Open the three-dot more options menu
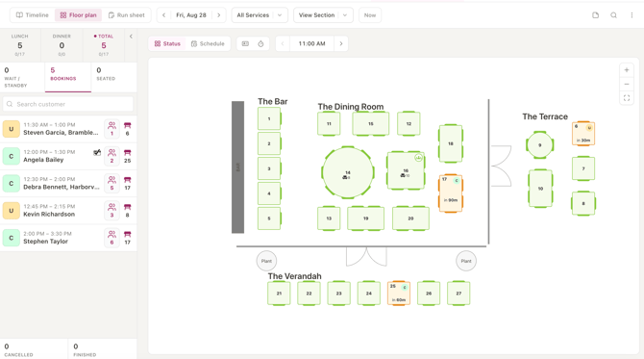Screen dimensions: 644x359 click(632, 15)
